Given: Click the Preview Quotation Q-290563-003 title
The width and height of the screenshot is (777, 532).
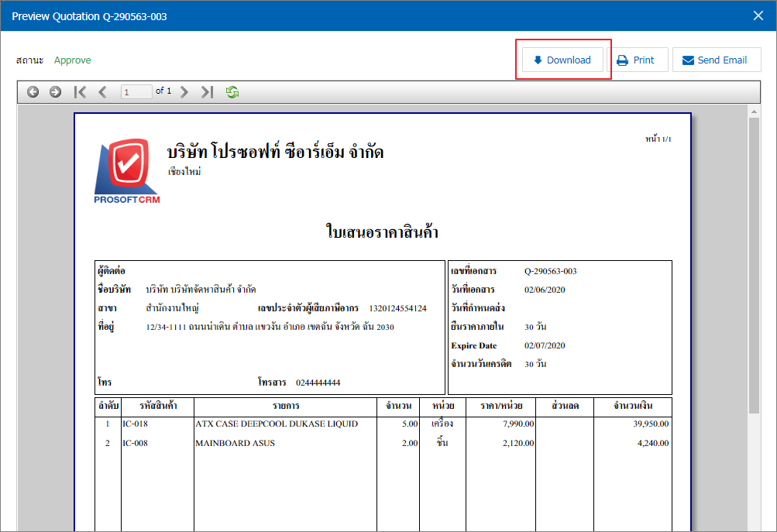Looking at the screenshot, I should point(89,16).
